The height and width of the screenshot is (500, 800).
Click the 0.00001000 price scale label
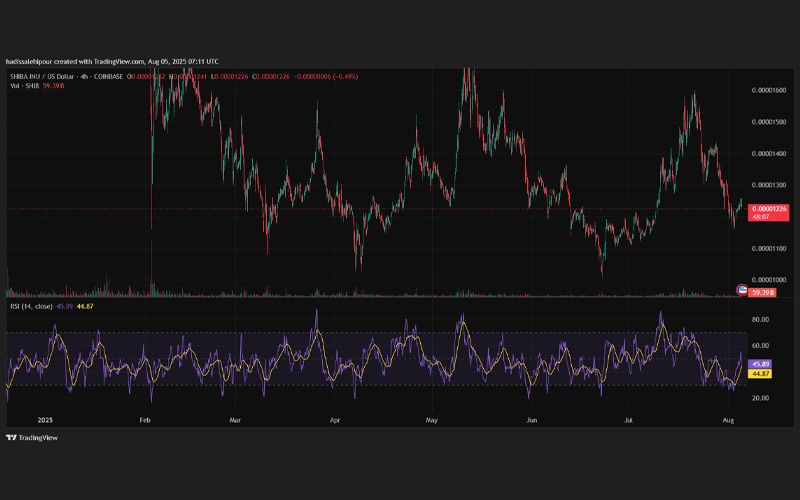(769, 280)
